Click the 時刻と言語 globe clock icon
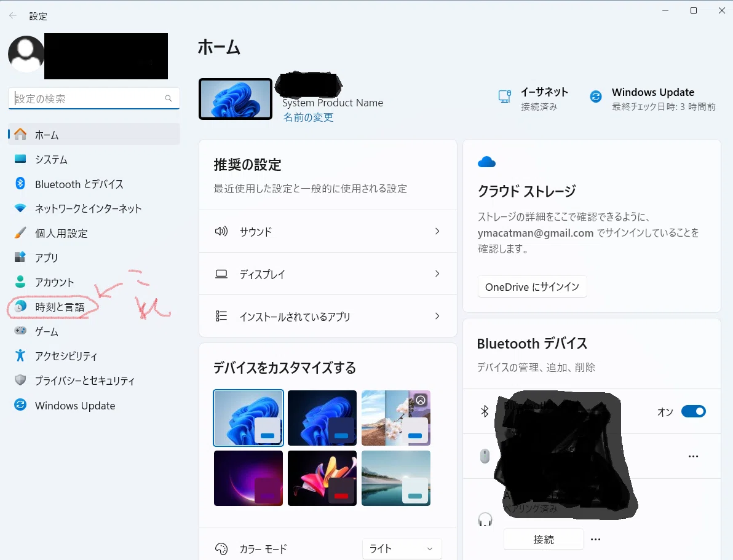733x560 pixels. [20, 307]
